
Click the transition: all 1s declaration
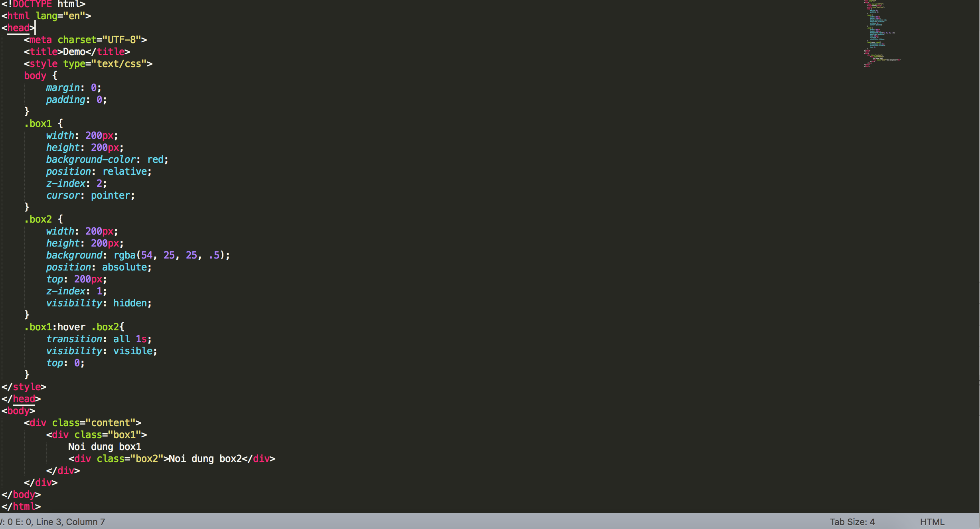(99, 339)
